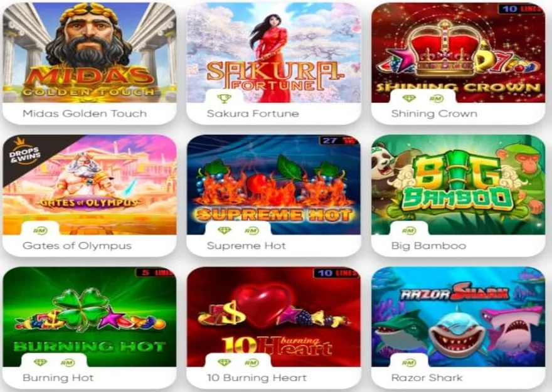Click the 'Gates of Olympus' title label

(77, 246)
